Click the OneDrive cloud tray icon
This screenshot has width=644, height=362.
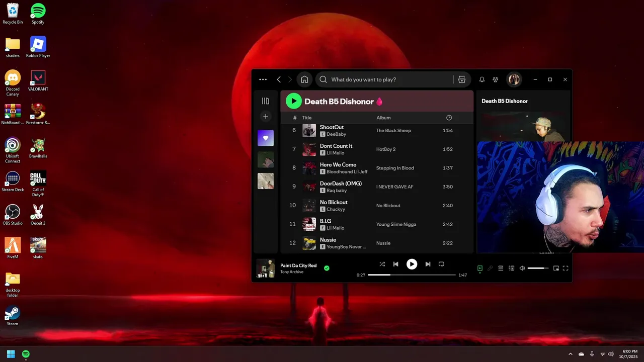(x=581, y=354)
